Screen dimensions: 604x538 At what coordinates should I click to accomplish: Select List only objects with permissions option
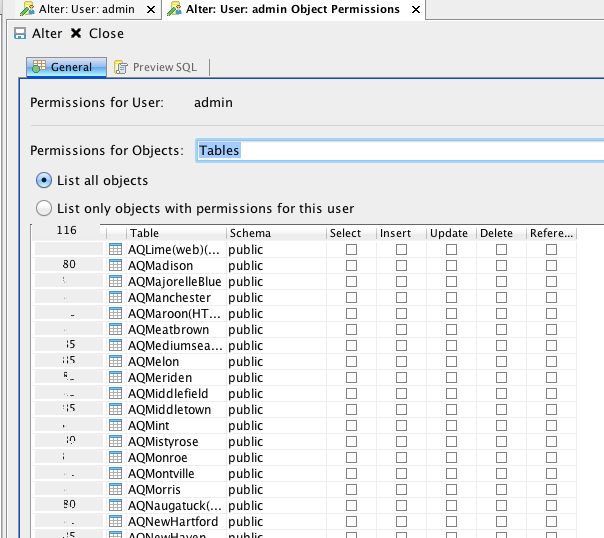(x=44, y=209)
